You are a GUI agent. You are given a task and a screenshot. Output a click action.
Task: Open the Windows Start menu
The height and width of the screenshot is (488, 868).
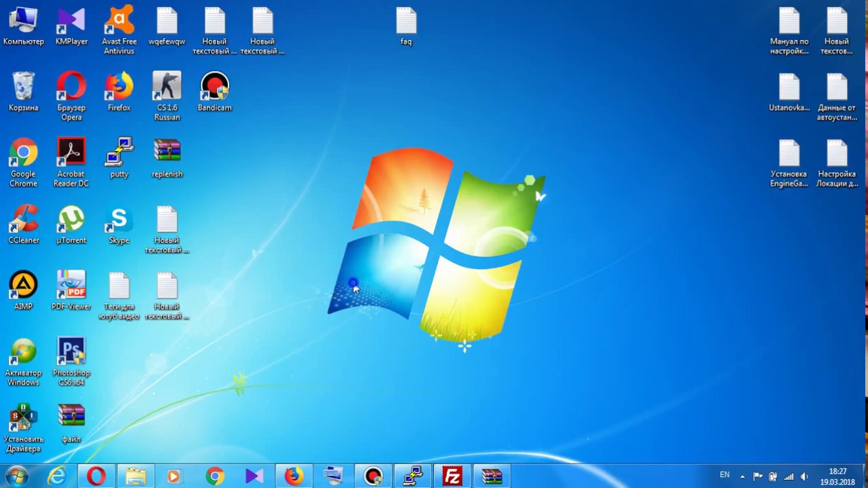[16, 476]
